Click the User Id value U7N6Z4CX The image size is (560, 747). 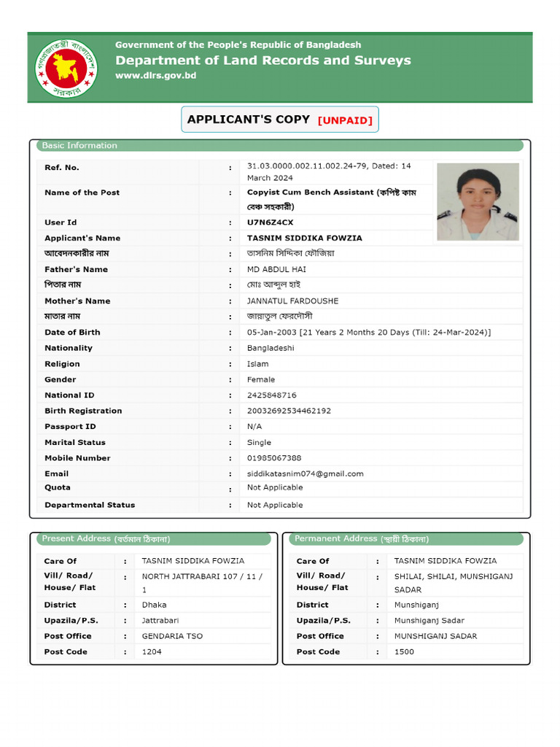click(x=270, y=222)
